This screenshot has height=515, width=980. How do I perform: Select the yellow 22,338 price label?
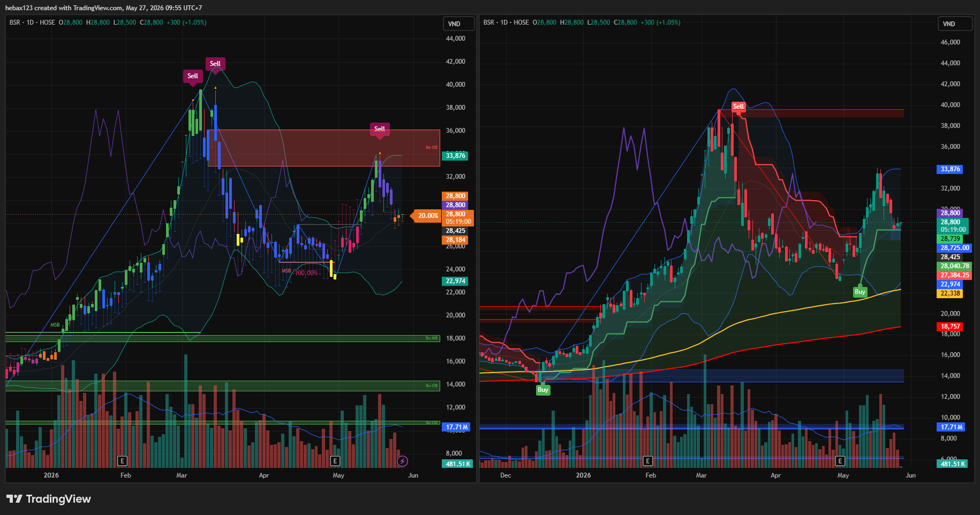[x=951, y=293]
